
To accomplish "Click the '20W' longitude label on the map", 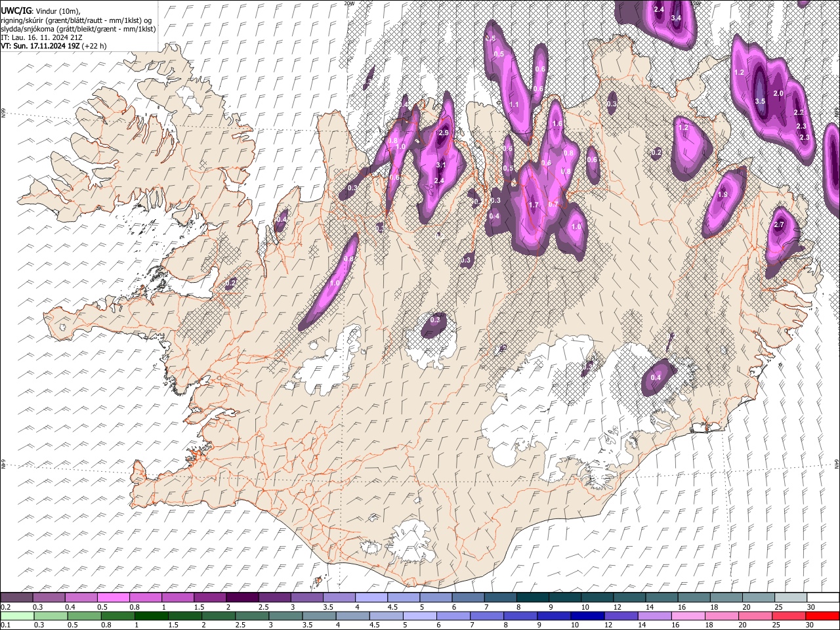I will coord(349,3).
